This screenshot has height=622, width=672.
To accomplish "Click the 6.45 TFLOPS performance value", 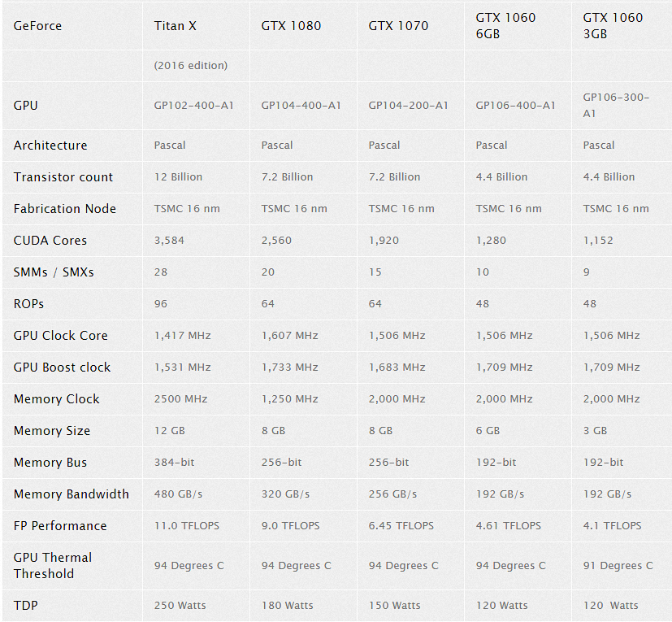I will click(x=401, y=526).
